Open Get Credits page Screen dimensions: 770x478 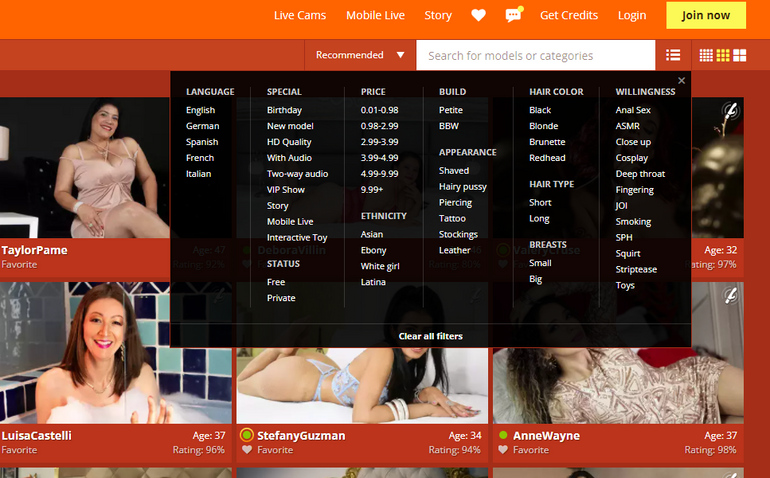click(x=569, y=15)
